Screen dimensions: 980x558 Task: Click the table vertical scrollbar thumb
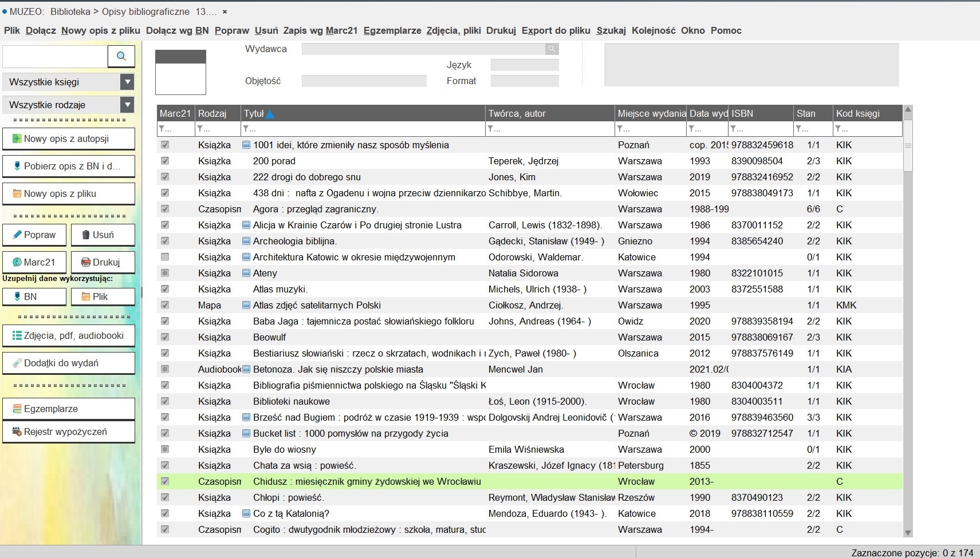click(x=908, y=146)
